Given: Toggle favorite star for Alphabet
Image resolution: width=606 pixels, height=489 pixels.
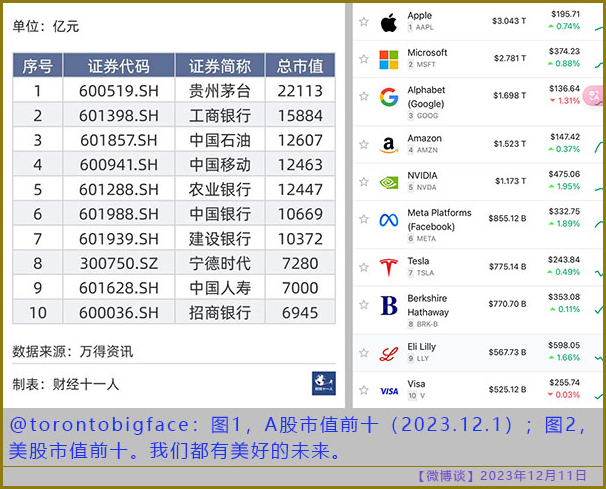Looking at the screenshot, I should tap(364, 96).
